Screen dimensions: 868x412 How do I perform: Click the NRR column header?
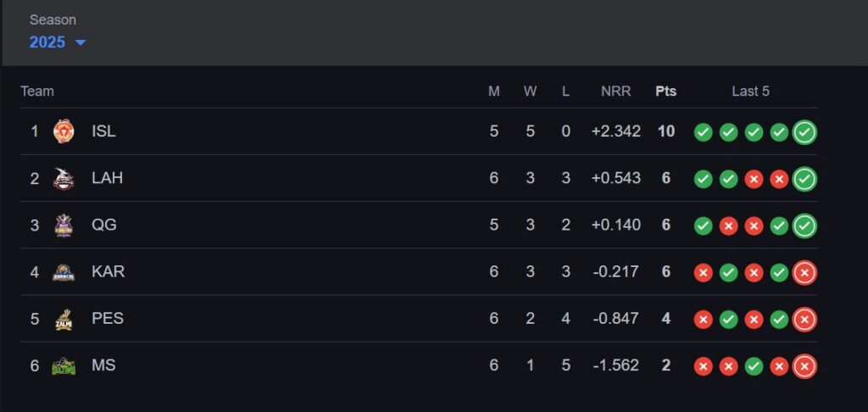pos(615,92)
